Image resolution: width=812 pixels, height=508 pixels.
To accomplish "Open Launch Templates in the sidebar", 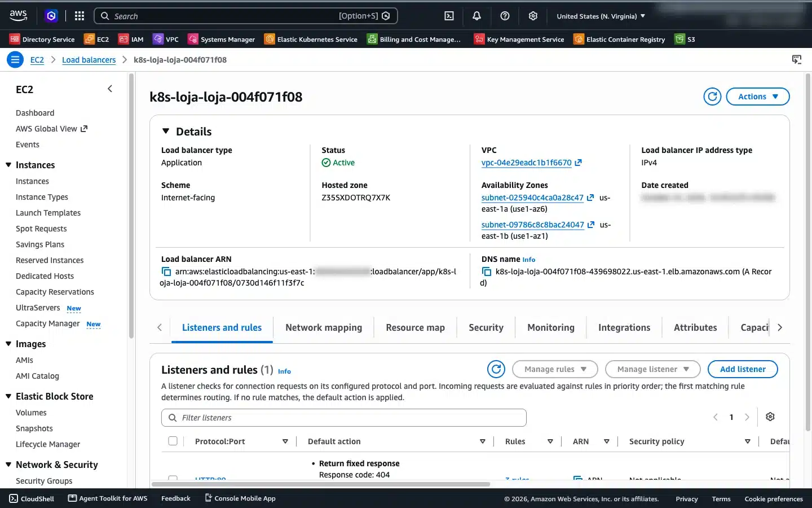I will tap(48, 213).
